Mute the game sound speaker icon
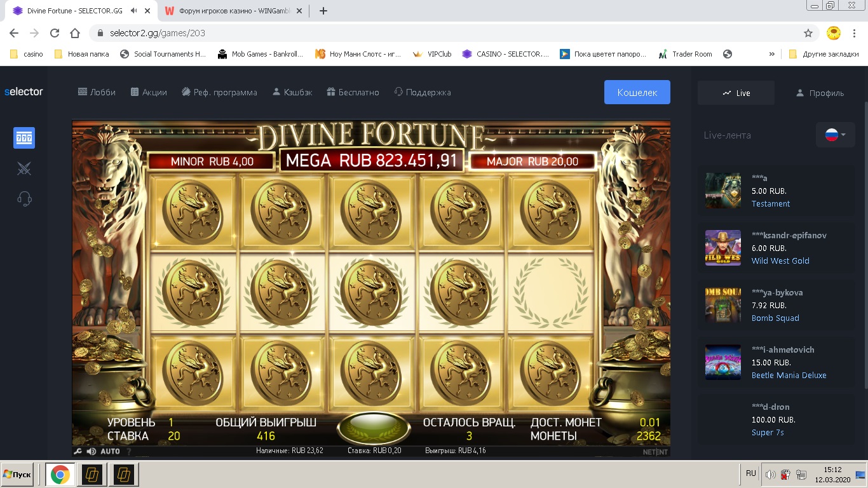 92,452
